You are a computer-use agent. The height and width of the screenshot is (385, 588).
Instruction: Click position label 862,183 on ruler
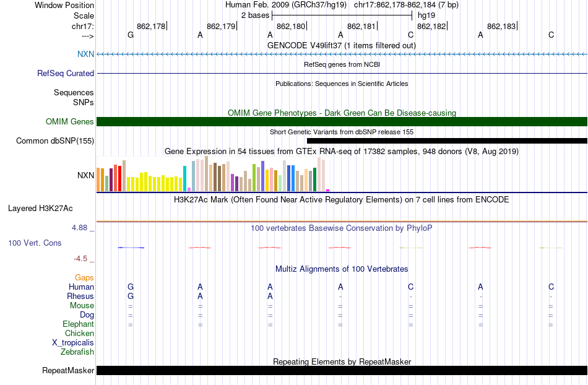(501, 26)
